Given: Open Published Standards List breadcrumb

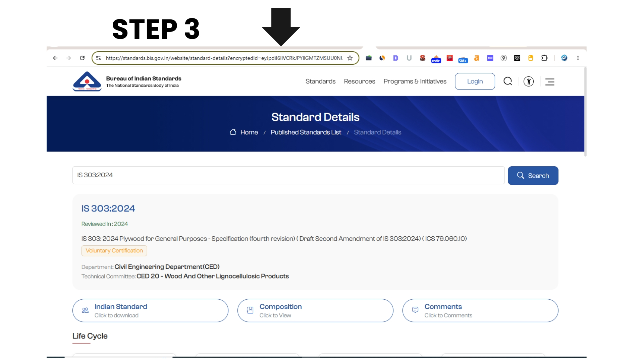Looking at the screenshot, I should (x=306, y=132).
